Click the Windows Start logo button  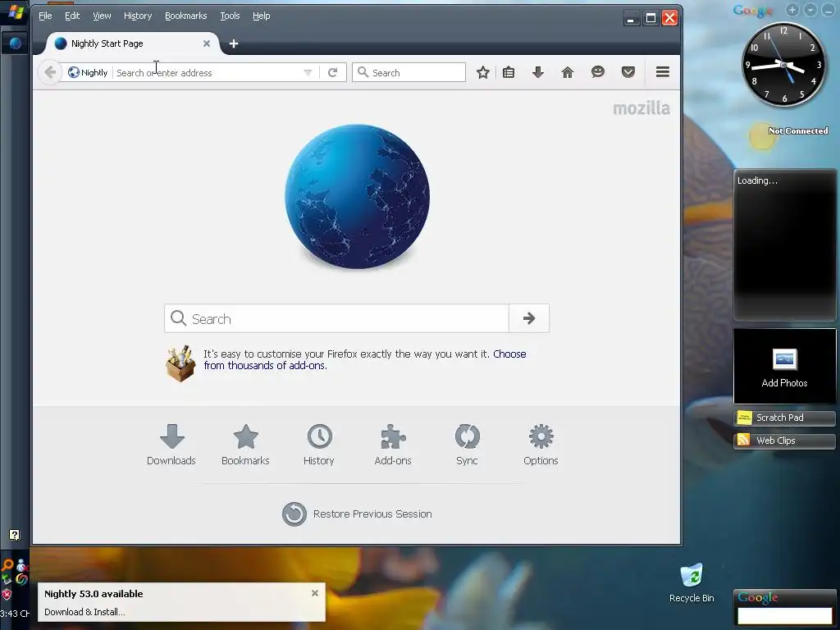point(15,11)
